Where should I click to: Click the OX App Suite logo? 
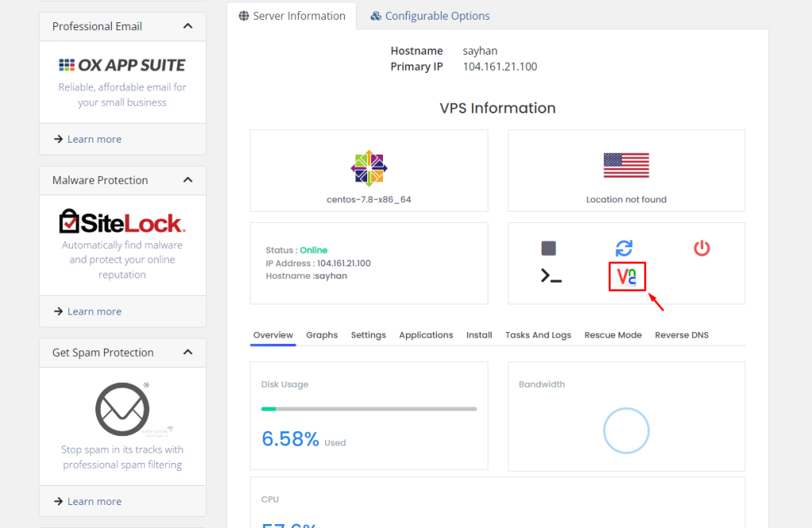click(122, 65)
